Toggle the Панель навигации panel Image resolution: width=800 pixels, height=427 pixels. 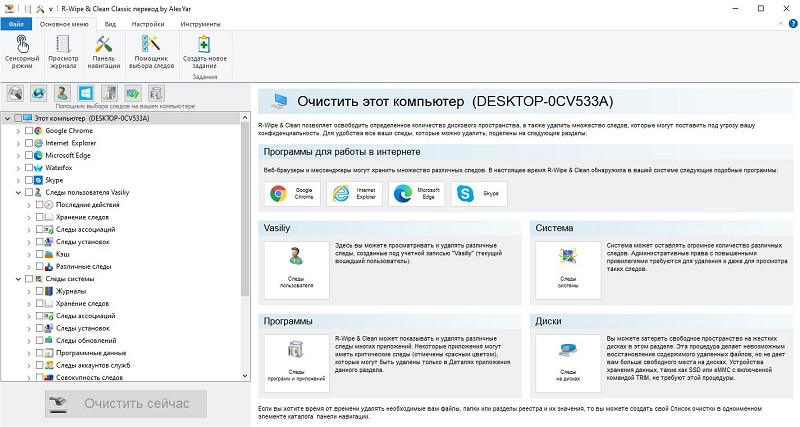(x=105, y=52)
